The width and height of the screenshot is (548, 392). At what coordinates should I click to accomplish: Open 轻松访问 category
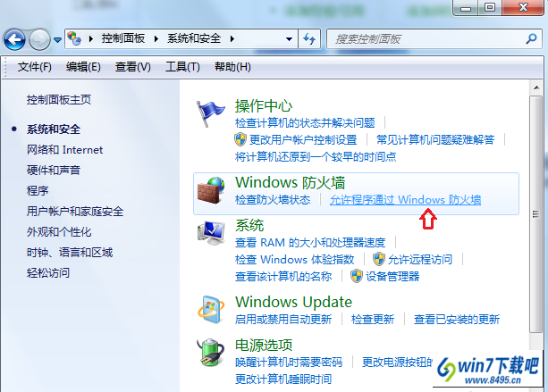48,273
